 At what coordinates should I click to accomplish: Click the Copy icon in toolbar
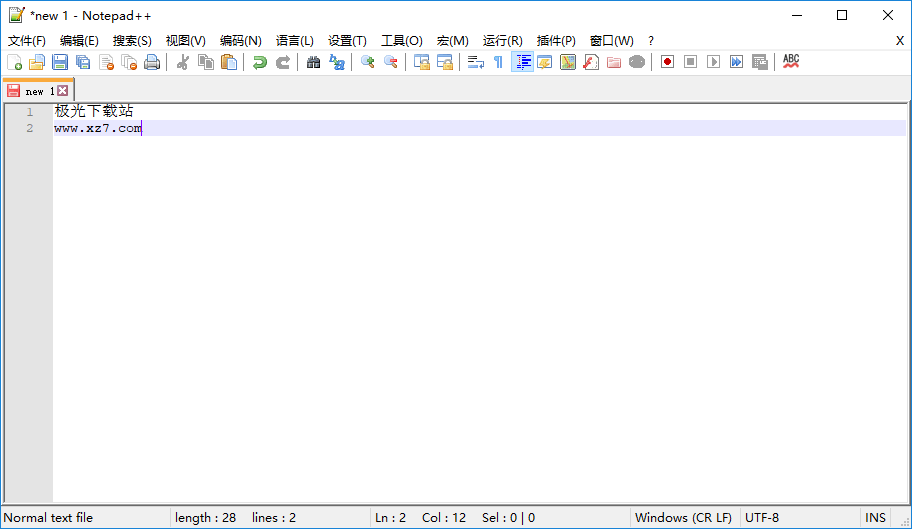pos(206,62)
